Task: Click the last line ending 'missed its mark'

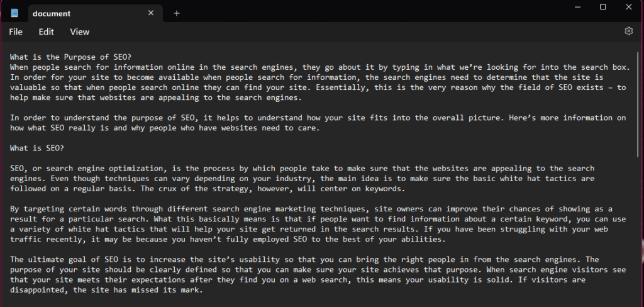Action: coord(107,290)
